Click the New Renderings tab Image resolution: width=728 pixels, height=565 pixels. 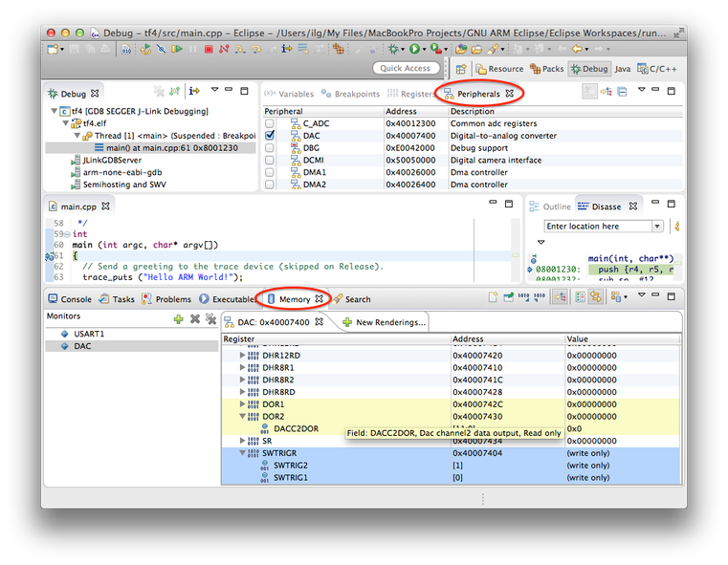[384, 322]
